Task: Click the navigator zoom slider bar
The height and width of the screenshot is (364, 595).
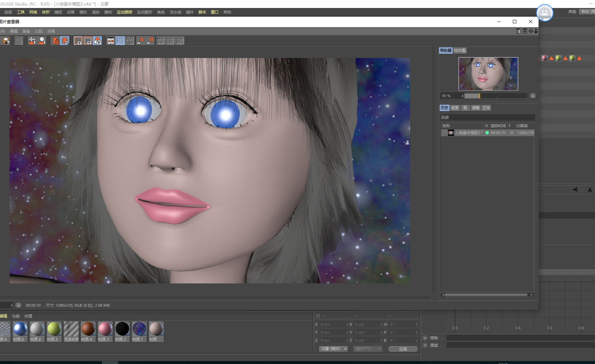Action: (496, 96)
